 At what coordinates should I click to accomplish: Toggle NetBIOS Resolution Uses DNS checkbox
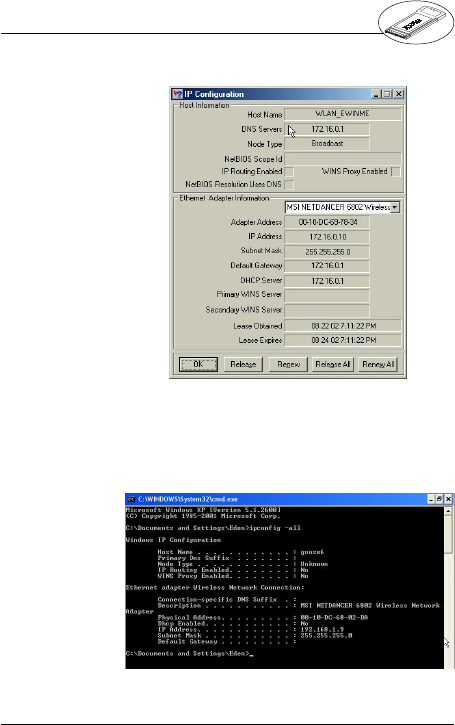[289, 185]
